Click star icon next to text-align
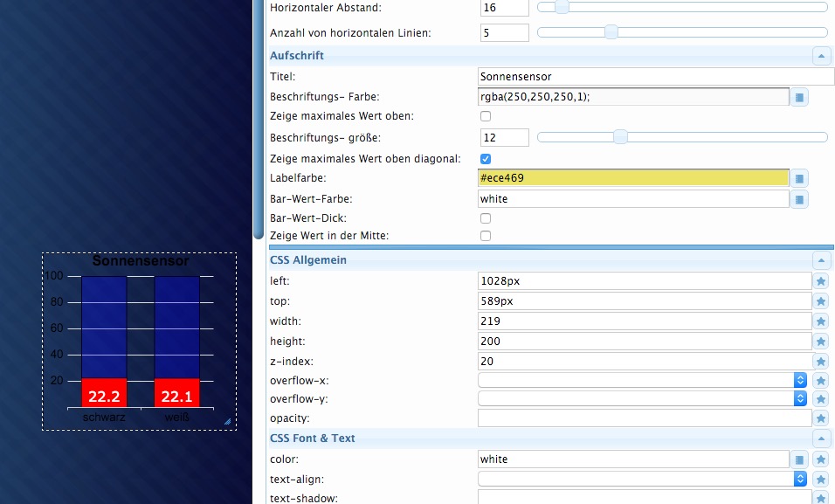This screenshot has height=504, width=835. coord(821,479)
